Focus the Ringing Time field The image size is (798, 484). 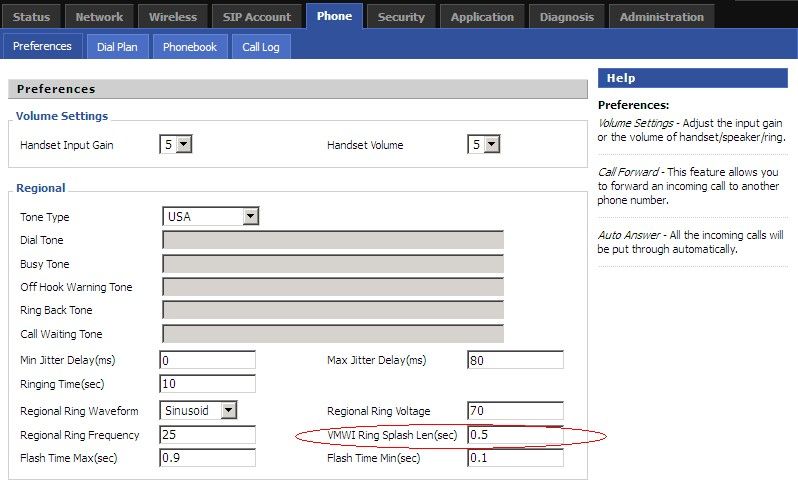click(x=208, y=384)
